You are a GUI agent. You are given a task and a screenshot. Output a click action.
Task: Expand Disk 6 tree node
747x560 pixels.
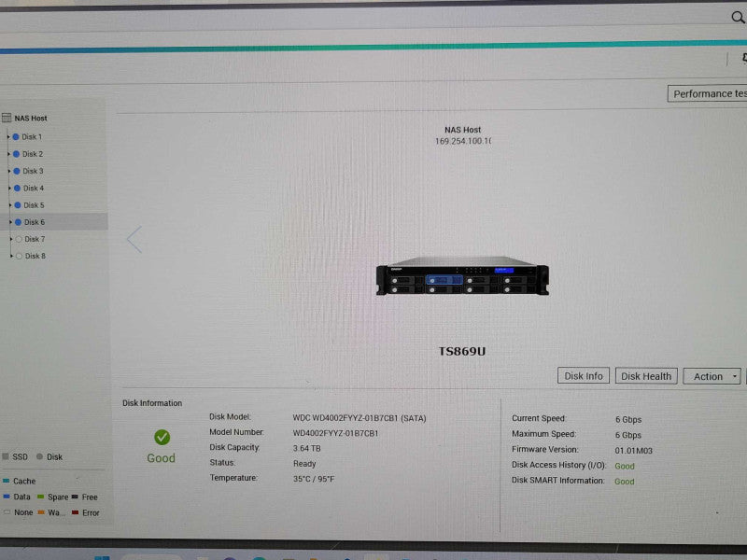click(x=10, y=222)
